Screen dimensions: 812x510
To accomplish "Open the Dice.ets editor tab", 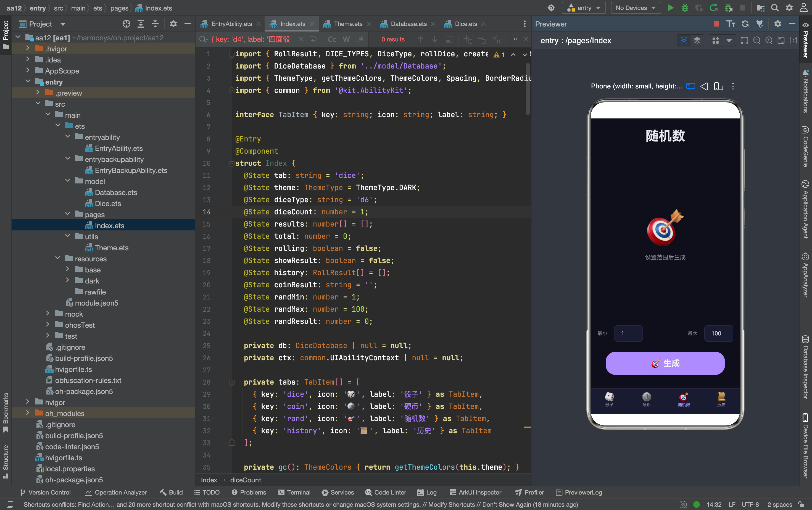I will (x=465, y=24).
